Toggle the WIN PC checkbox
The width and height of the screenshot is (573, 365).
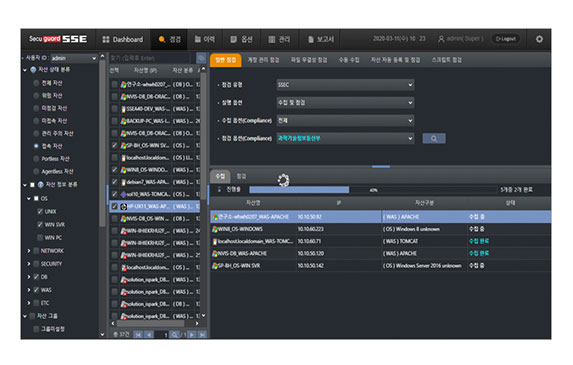(x=40, y=238)
